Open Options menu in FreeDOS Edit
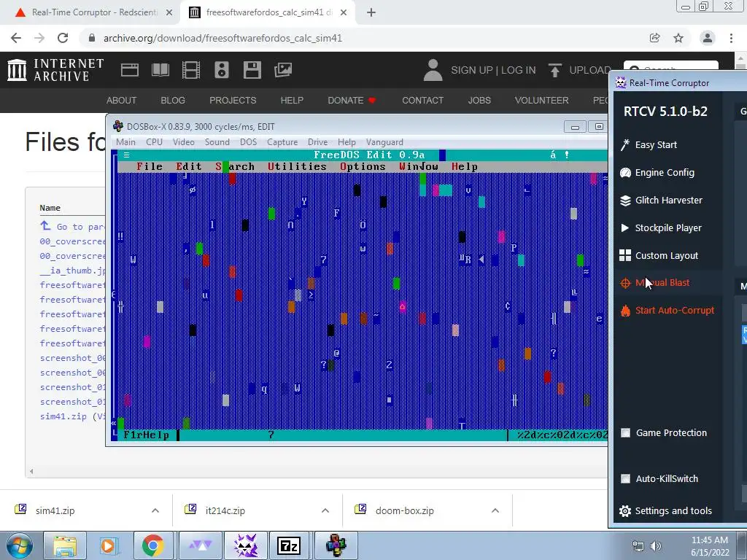This screenshot has height=560, width=747. point(363,167)
